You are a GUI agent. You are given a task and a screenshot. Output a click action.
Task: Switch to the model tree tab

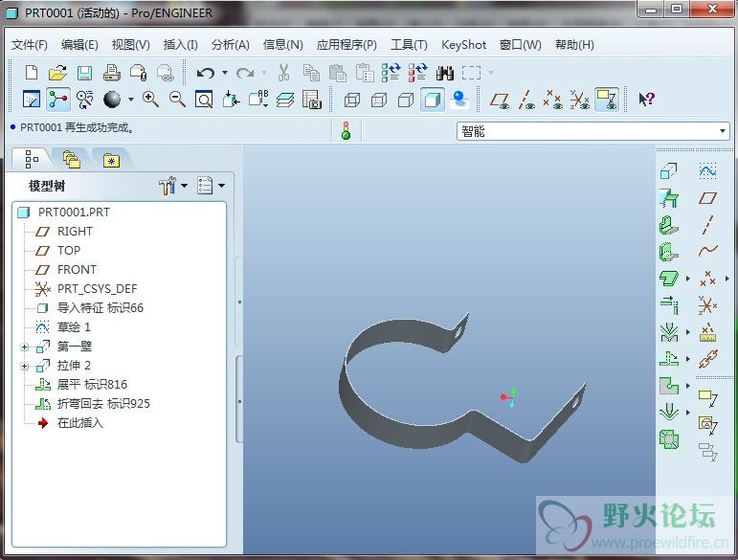(x=32, y=159)
